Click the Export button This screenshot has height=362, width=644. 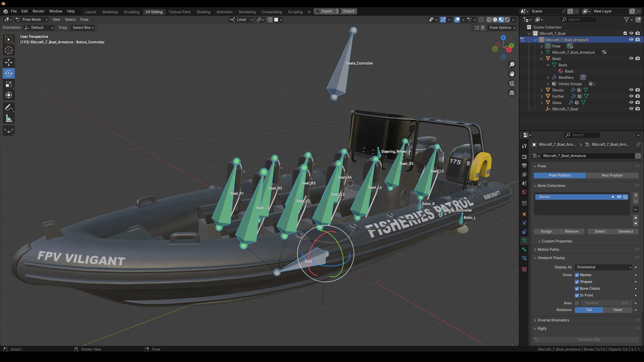[324, 11]
